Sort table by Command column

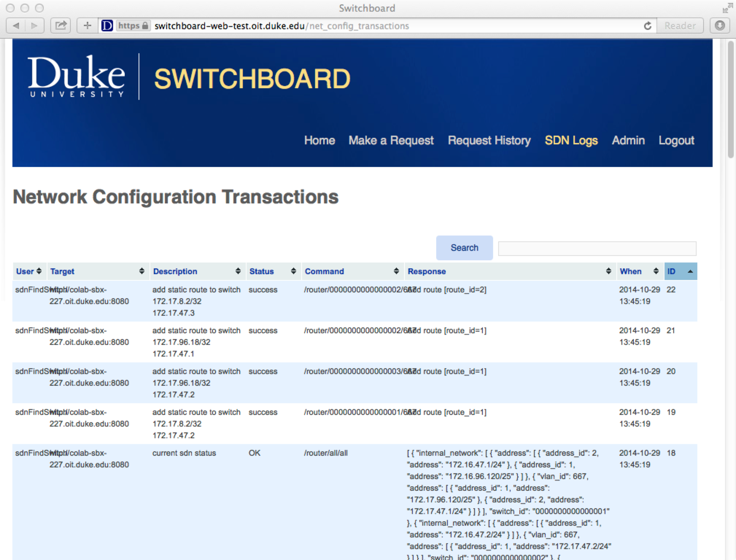coord(353,271)
